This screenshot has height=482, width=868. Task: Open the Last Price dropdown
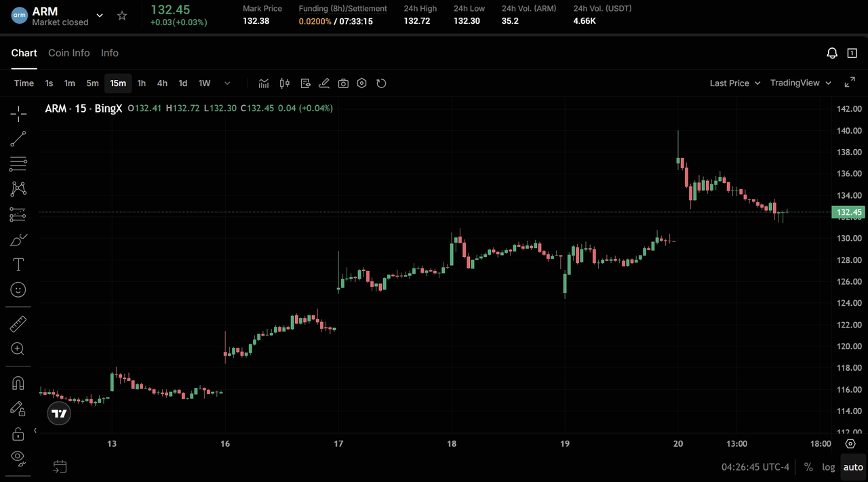coord(734,83)
